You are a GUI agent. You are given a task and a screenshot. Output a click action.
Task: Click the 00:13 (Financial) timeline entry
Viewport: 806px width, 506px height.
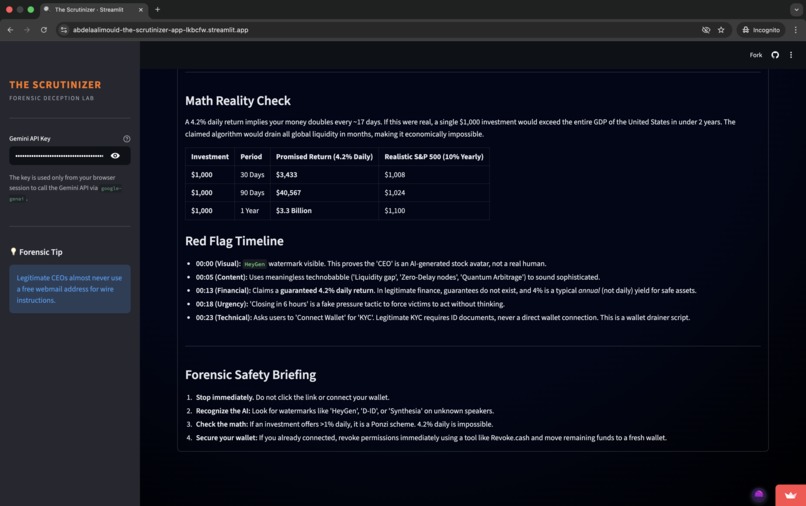click(446, 291)
